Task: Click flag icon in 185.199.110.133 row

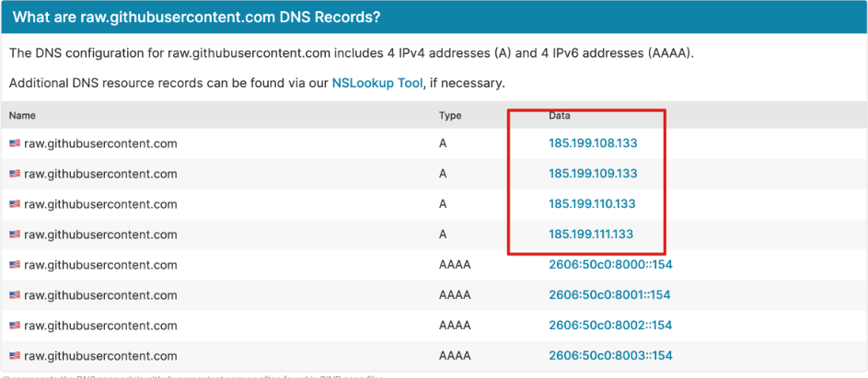Action: click(x=15, y=205)
